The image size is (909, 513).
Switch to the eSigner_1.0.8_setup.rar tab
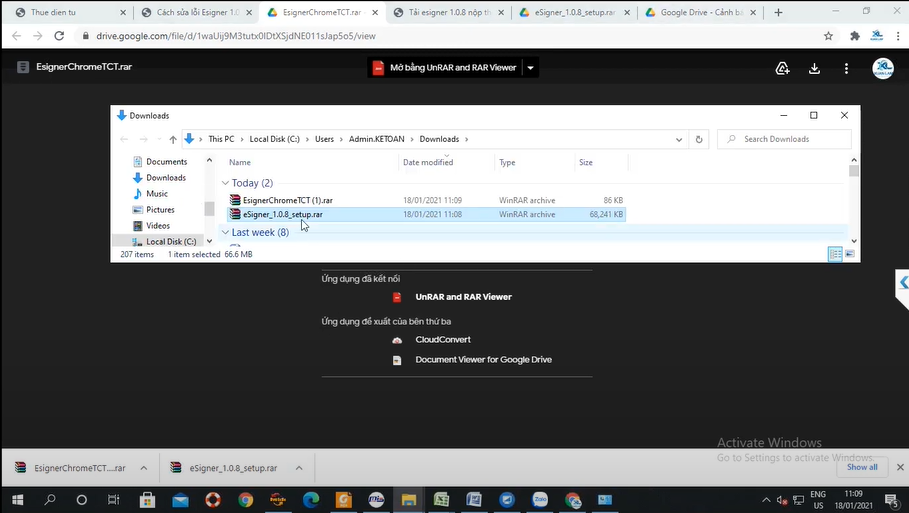tap(575, 12)
